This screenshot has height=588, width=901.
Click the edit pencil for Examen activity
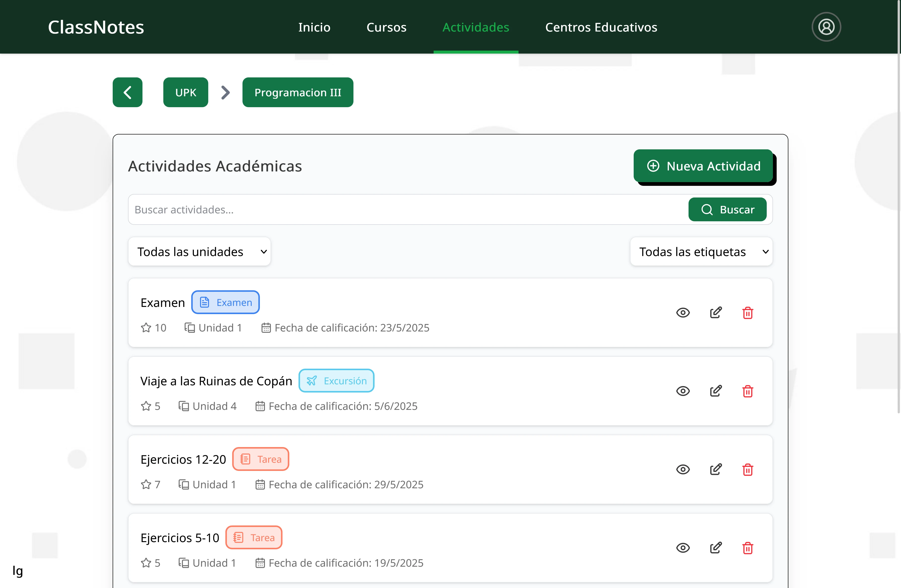coord(716,312)
